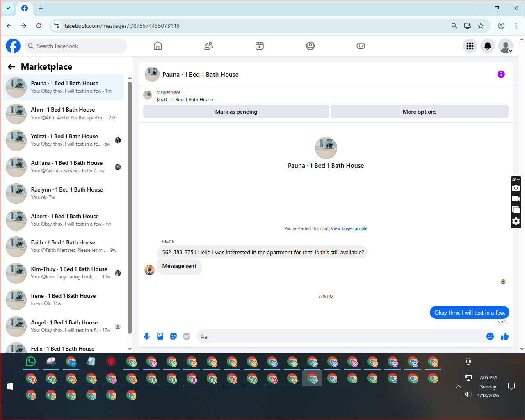The width and height of the screenshot is (525, 420).
Task: Open side toolbar settings gear
Action: [516, 221]
